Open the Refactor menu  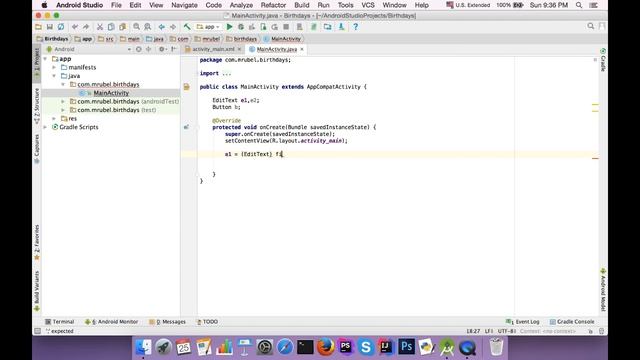(x=273, y=5)
